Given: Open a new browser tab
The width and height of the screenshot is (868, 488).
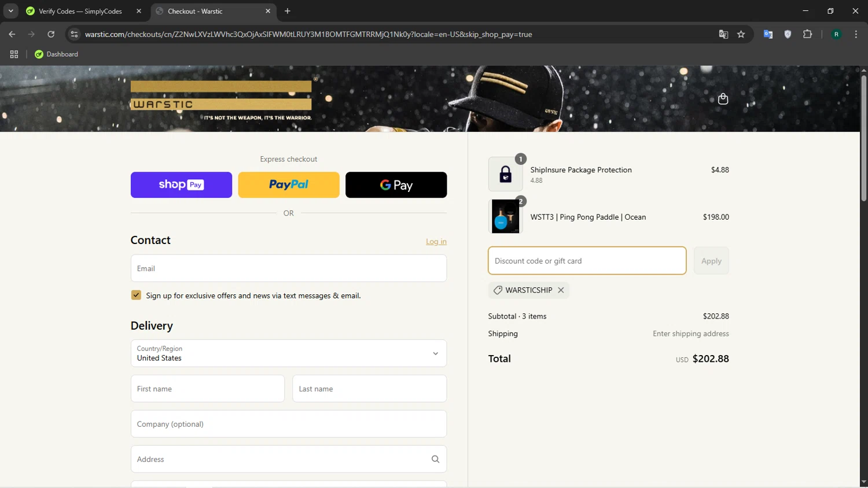Looking at the screenshot, I should tap(288, 11).
